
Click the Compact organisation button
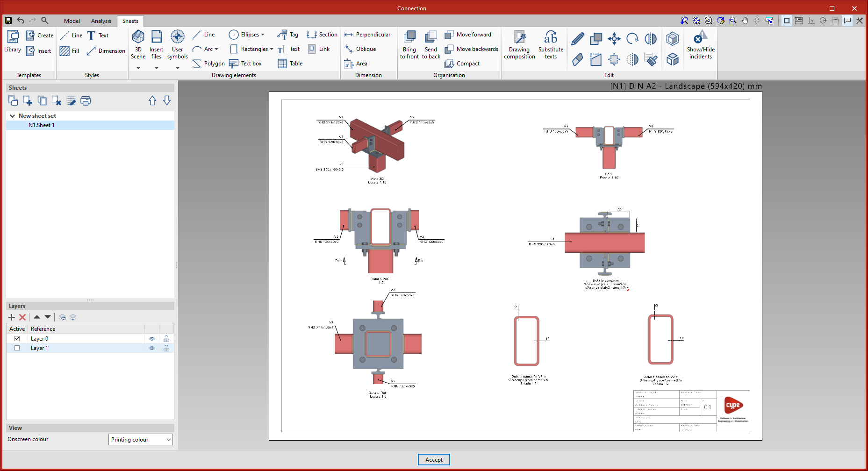[462, 64]
